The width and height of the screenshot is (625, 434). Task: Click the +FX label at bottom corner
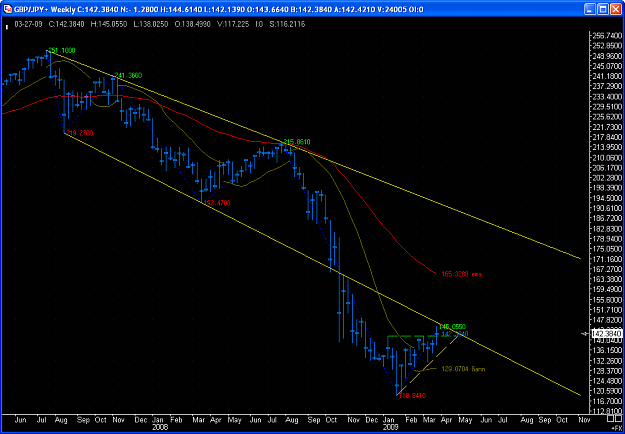[x=617, y=426]
